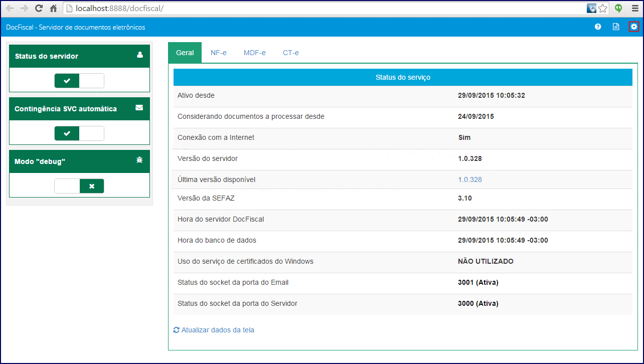Viewport: 644px width, 364px height.
Task: Click the Hora do banco de dados label
Action: pos(217,240)
